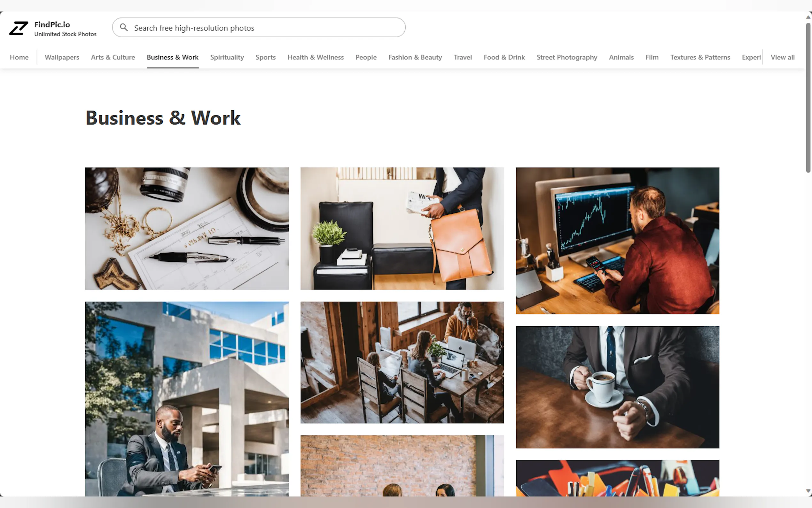Switch to Arts & Culture tab

pos(113,57)
